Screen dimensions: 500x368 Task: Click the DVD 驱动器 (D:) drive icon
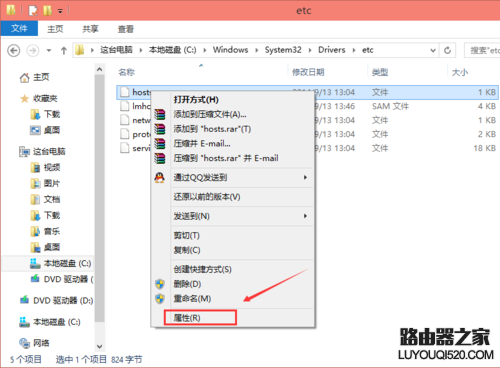(x=24, y=300)
